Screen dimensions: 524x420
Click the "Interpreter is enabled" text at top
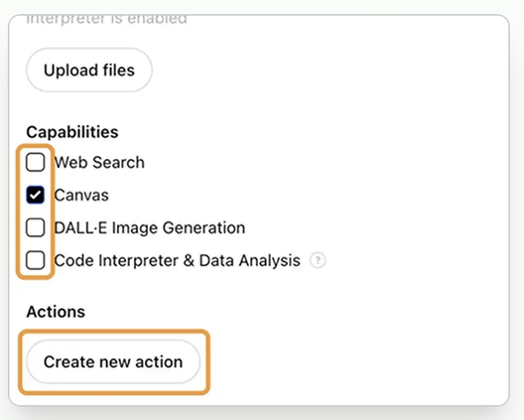pos(107,18)
